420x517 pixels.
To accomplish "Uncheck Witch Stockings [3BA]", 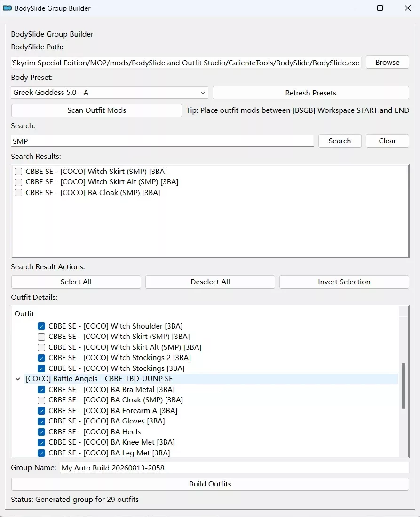I will 41,368.
